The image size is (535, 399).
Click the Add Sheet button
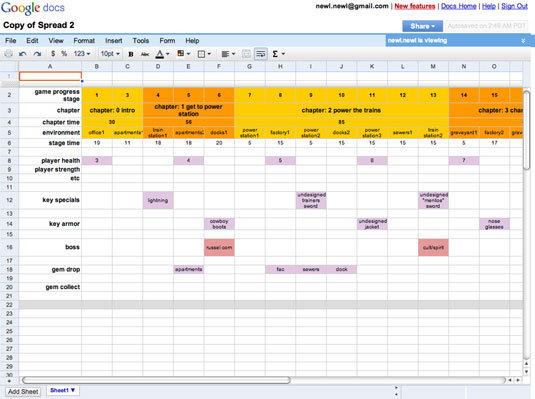23,391
